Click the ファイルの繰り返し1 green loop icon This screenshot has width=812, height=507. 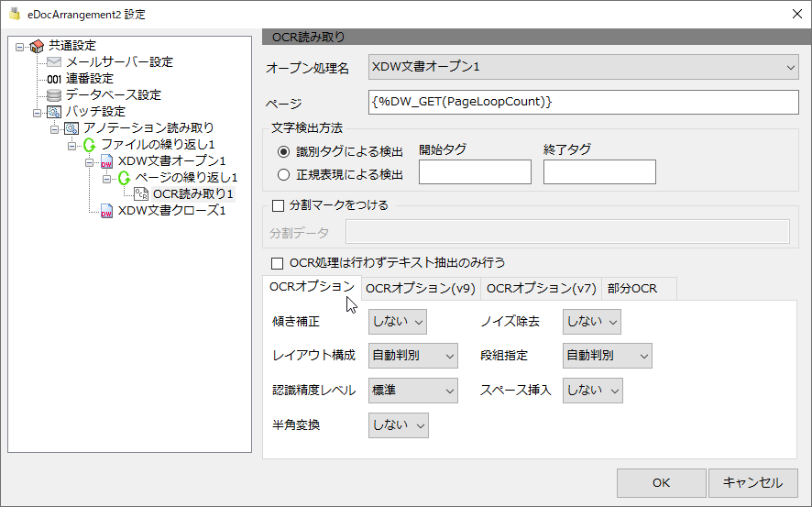pyautogui.click(x=89, y=145)
